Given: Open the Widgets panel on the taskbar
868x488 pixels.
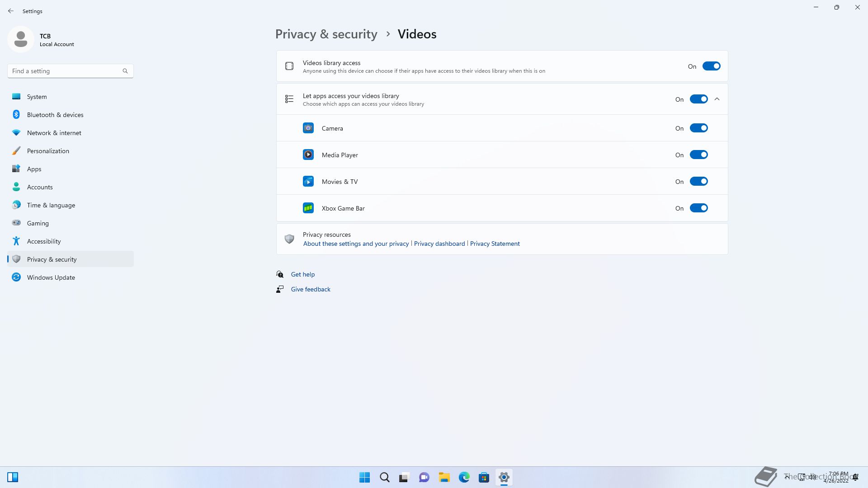Looking at the screenshot, I should 13,477.
